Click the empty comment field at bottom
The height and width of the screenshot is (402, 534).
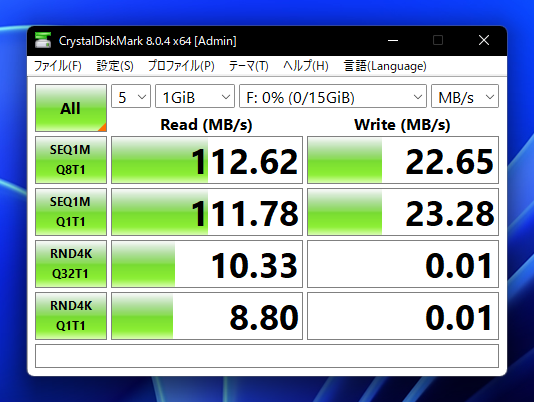pos(267,356)
